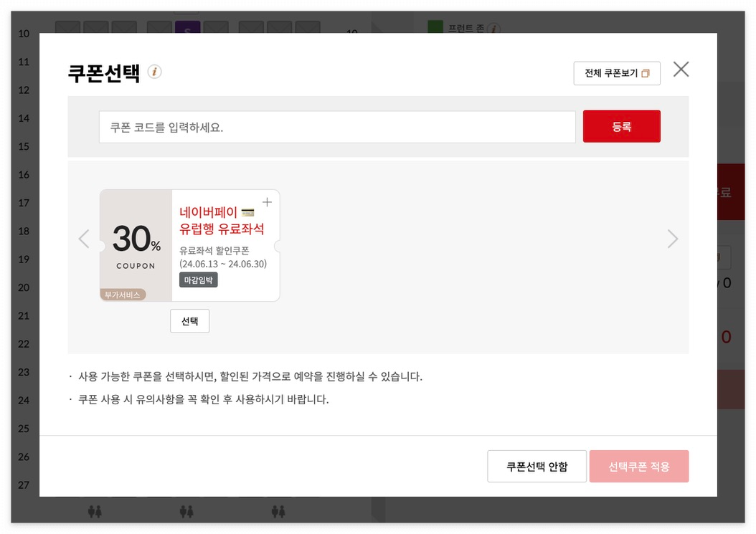Image resolution: width=756 pixels, height=534 pixels.
Task: Click the 부가서비스 tag on coupon
Action: click(123, 295)
